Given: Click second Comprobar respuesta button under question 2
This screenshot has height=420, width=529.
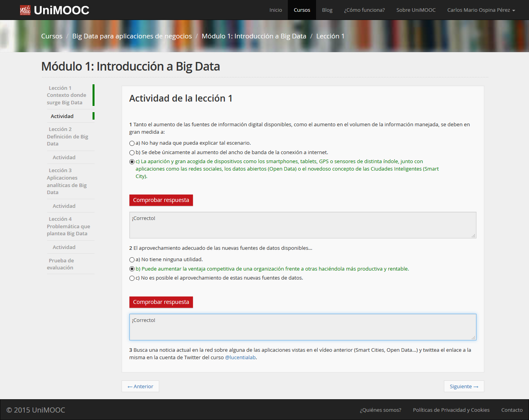Looking at the screenshot, I should point(161,302).
